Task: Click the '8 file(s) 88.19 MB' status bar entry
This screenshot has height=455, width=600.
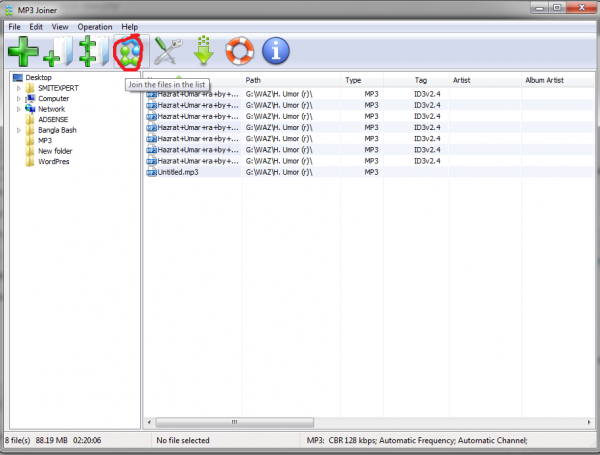Action: point(53,440)
